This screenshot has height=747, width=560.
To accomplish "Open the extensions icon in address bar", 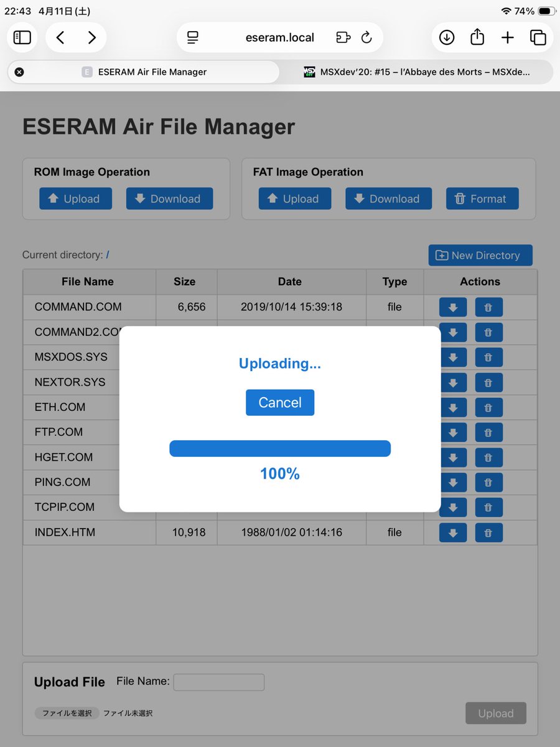I will click(343, 37).
